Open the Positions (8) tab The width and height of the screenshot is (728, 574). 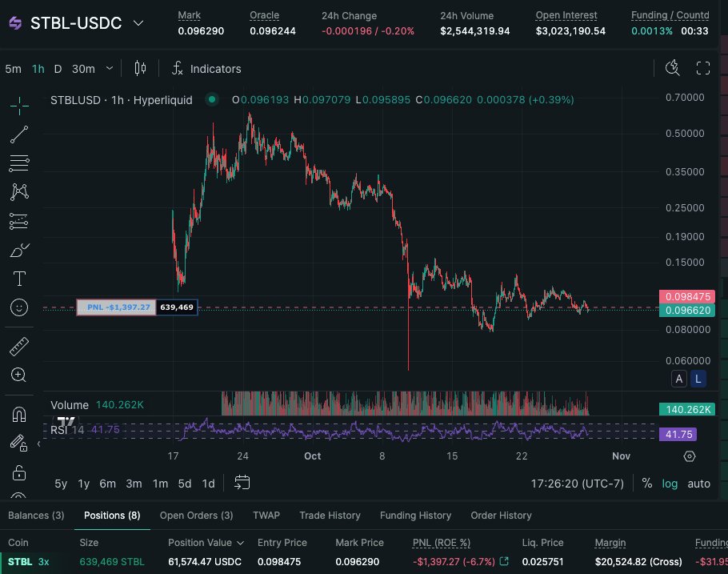tap(112, 515)
